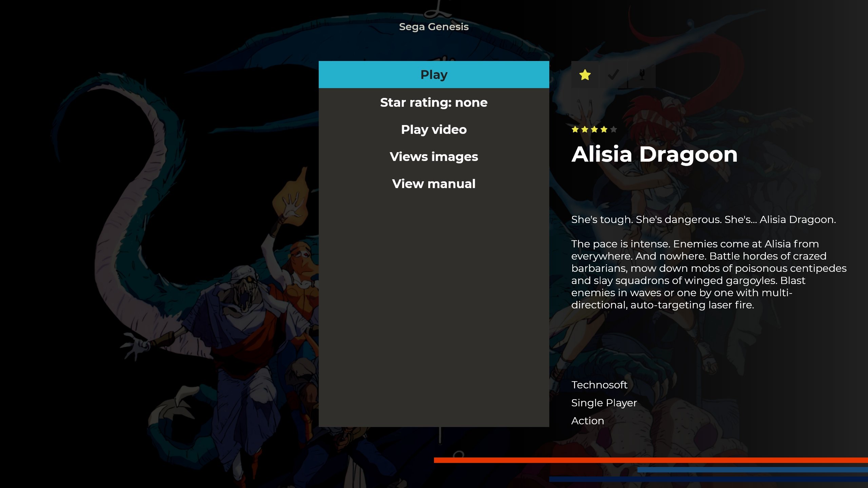Click the "She's tough" tagline text

click(704, 220)
